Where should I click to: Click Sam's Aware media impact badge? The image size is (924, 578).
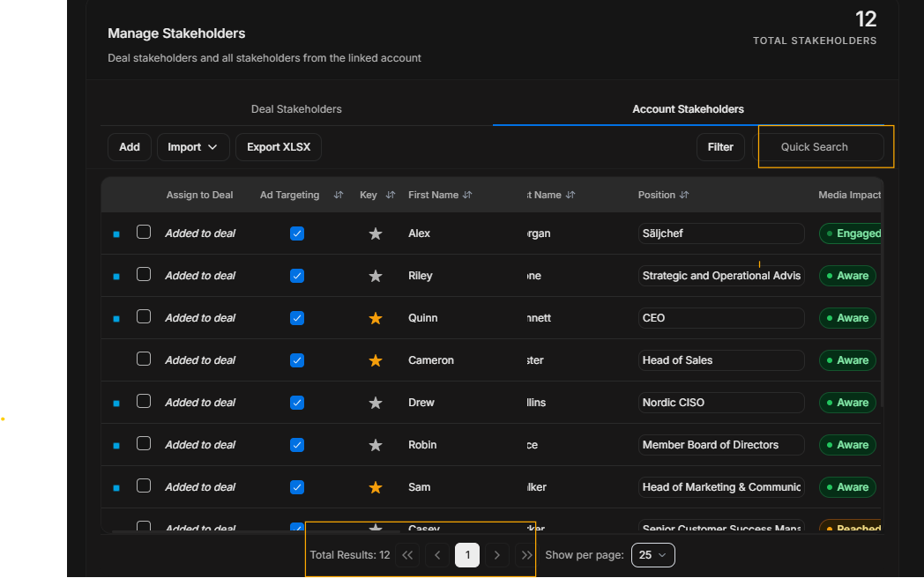pyautogui.click(x=847, y=487)
